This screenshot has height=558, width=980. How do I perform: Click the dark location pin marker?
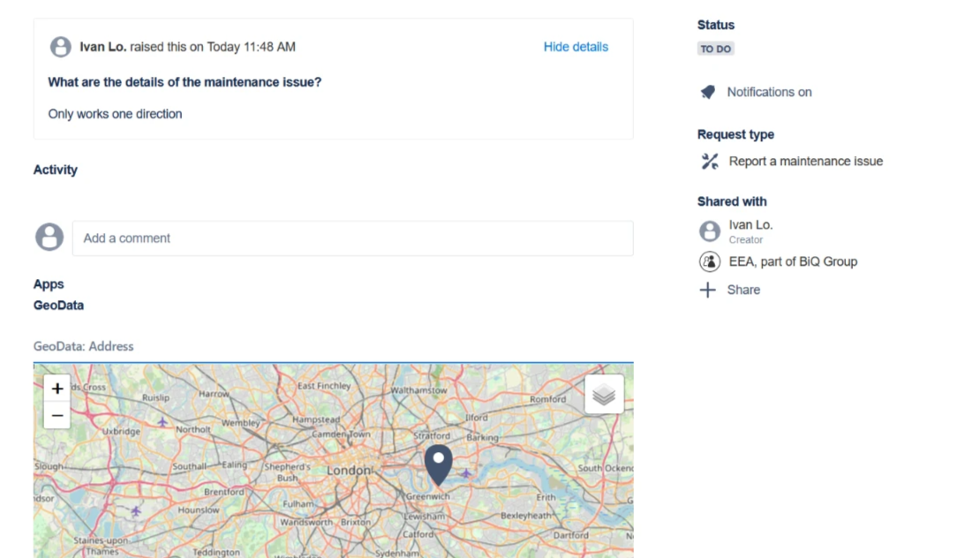[x=439, y=464]
